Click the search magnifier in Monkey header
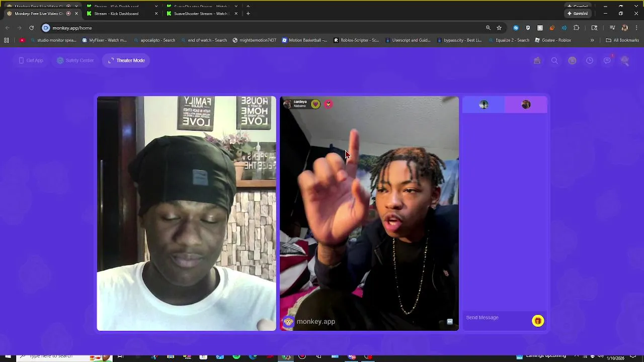 point(554,60)
